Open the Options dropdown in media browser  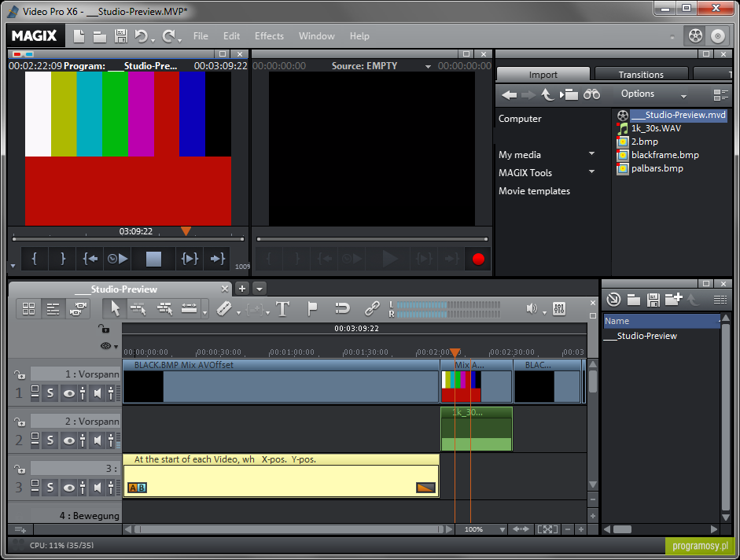pyautogui.click(x=653, y=94)
